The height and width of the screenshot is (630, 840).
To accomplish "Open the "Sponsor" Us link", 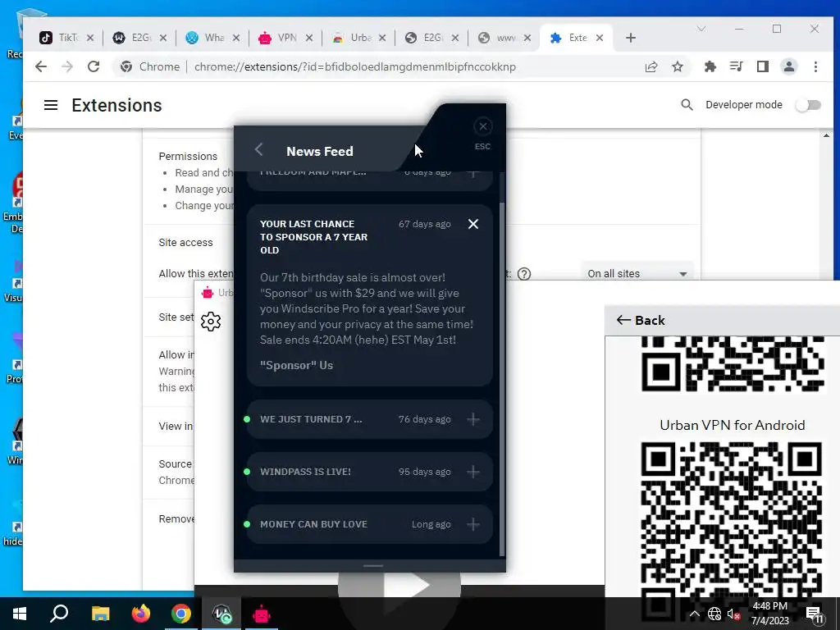I will pos(296,365).
